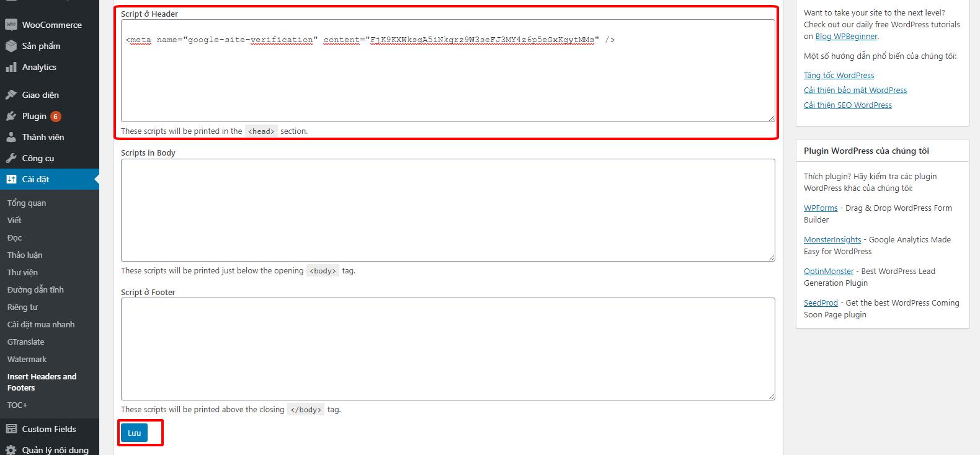
Task: Select Insert Headers and Footers submenu item
Action: [x=42, y=382]
